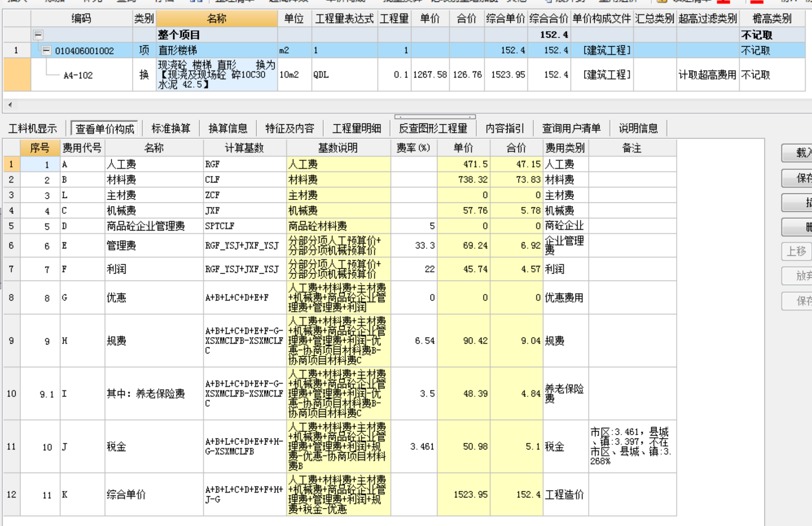Click the 费率(%) column header

pos(413,148)
